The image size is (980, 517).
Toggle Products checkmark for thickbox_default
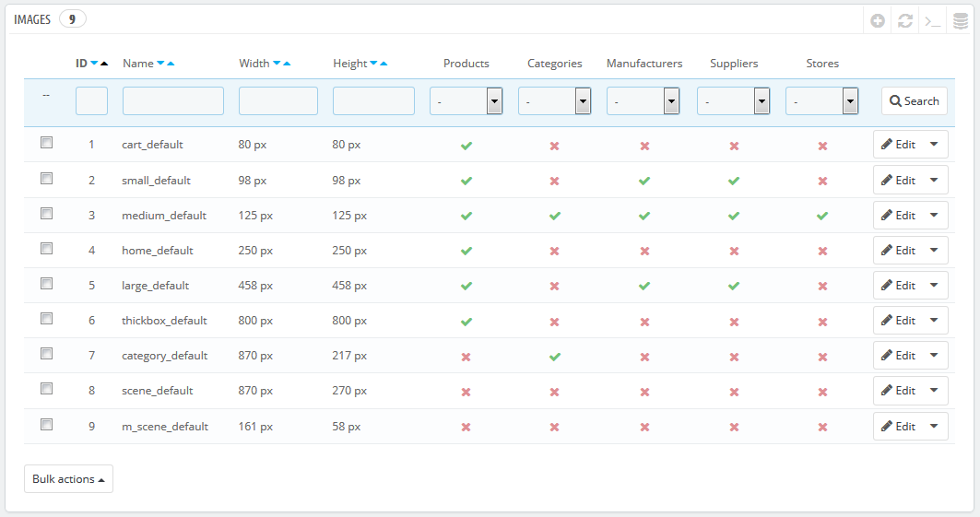(466, 322)
